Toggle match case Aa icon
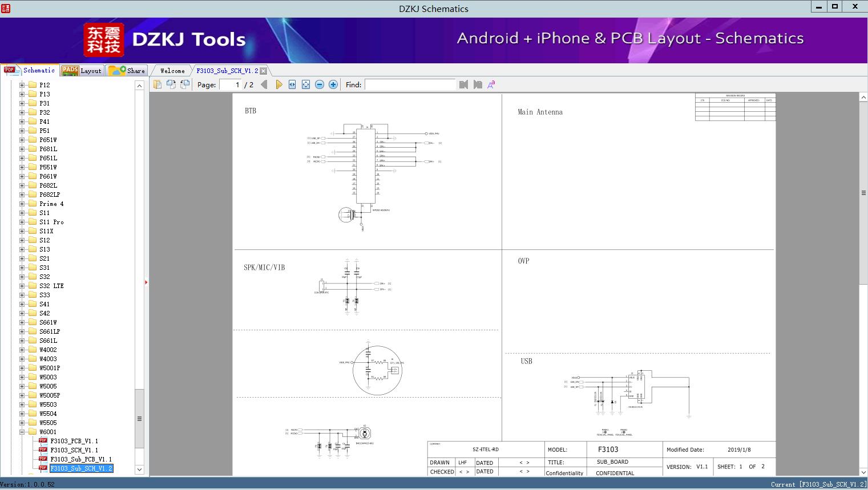Screen dimensions: 868x490 click(x=491, y=84)
